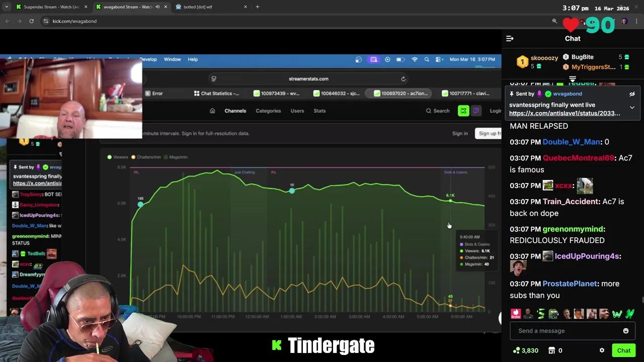Screen dimensions: 644x362
Task: Click QuebecMontreal69 username in chat
Action: coord(579,158)
